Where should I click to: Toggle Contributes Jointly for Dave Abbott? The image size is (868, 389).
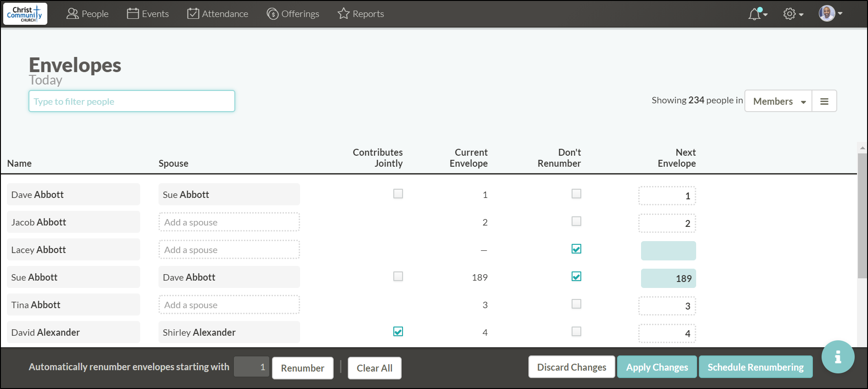pos(398,194)
